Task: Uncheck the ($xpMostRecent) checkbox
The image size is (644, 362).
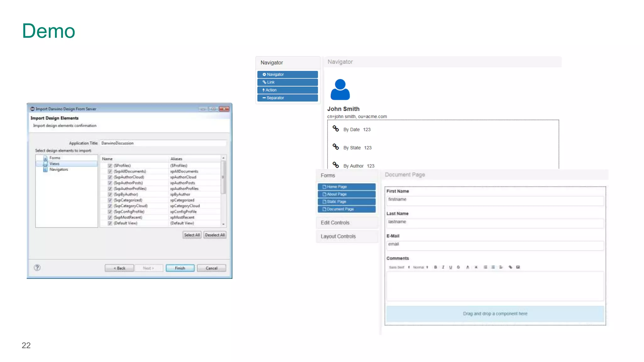Action: pos(110,217)
